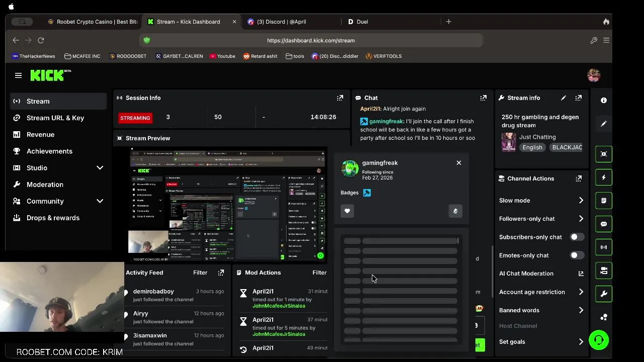Open Stream in the sidebar
This screenshot has width=644, height=362.
(58, 101)
